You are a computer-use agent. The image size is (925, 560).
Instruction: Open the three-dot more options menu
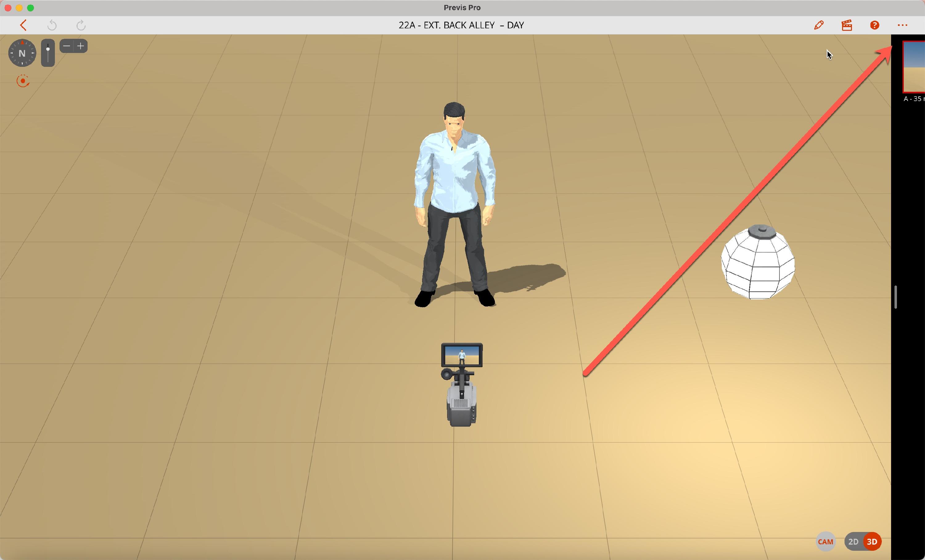902,25
